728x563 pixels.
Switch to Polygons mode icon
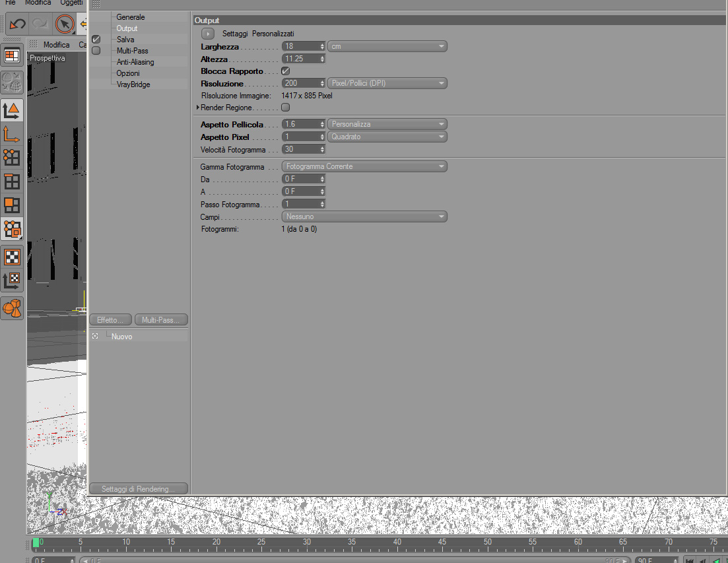click(x=12, y=205)
